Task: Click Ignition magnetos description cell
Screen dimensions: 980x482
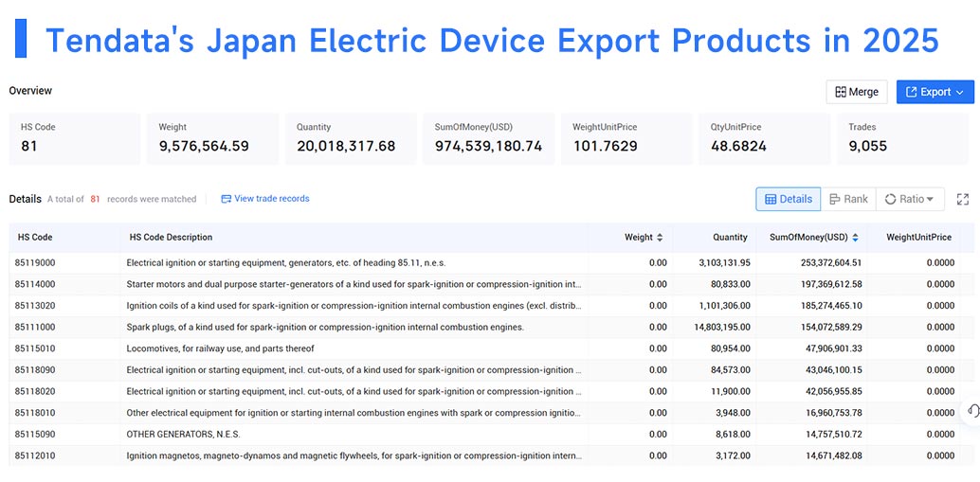Action: coord(354,455)
